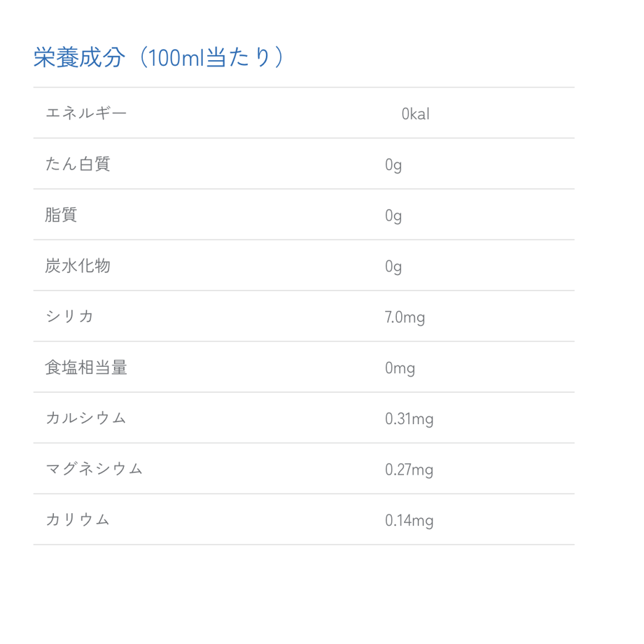
Task: Click the 0.14mg potassium value
Action: (409, 521)
